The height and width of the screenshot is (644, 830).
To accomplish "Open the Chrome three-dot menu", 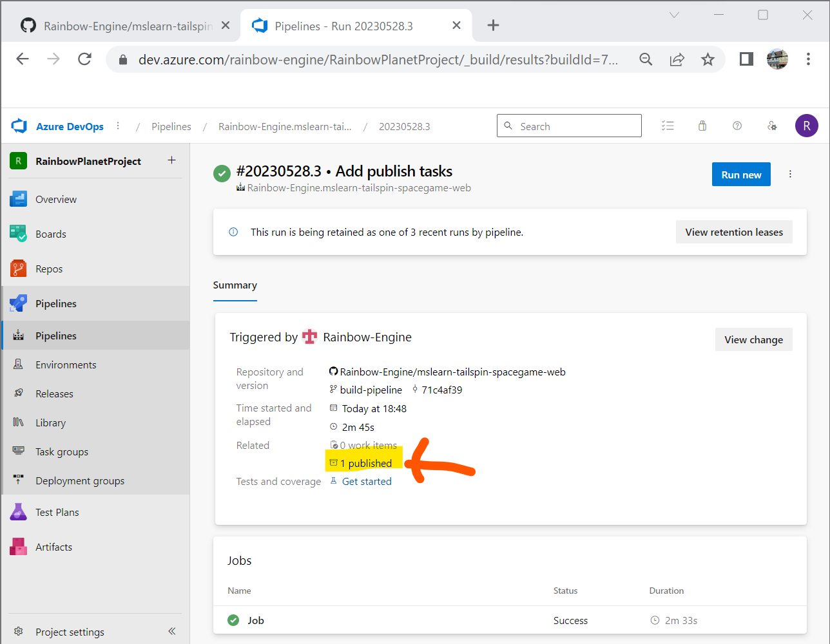I will [x=808, y=59].
